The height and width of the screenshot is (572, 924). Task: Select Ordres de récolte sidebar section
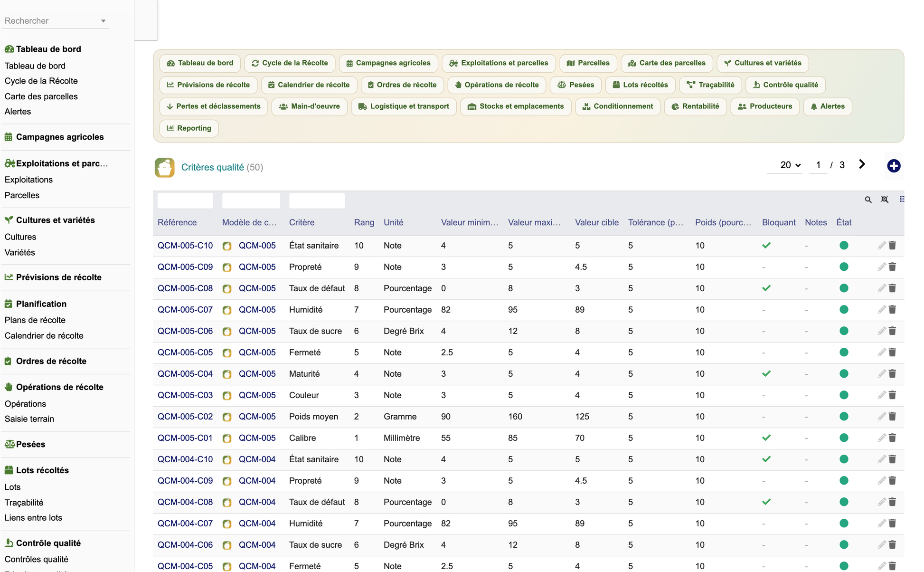pos(51,361)
